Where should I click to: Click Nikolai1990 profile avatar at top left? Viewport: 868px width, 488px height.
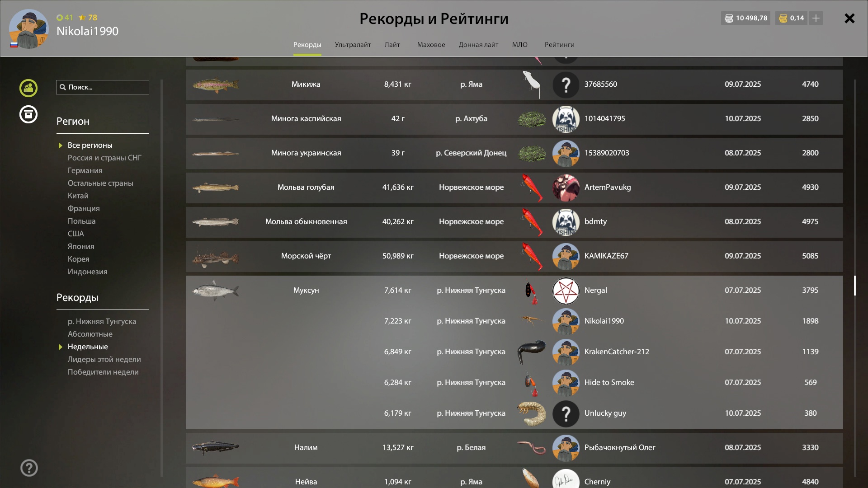(x=29, y=29)
